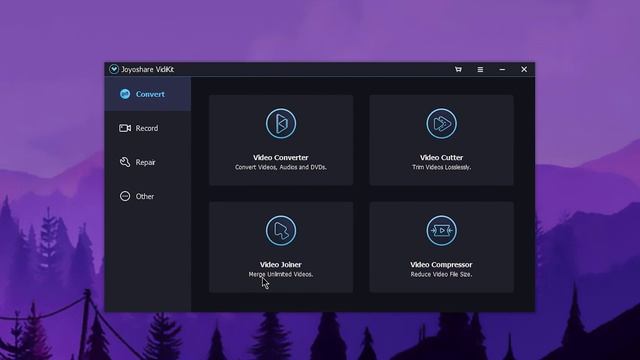
Task: Click 'Trim Videos Losslessly.' description text
Action: coord(441,167)
